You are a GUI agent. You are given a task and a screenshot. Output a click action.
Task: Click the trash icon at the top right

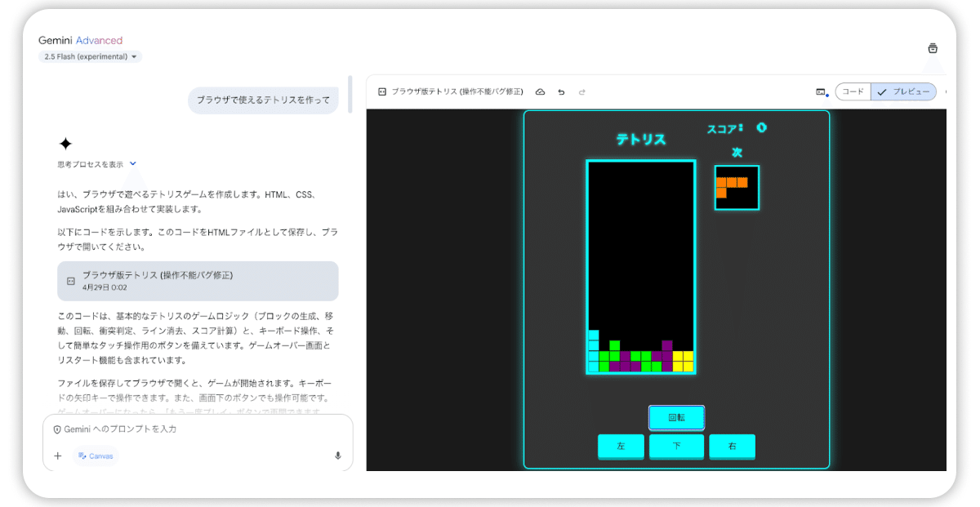pyautogui.click(x=932, y=47)
